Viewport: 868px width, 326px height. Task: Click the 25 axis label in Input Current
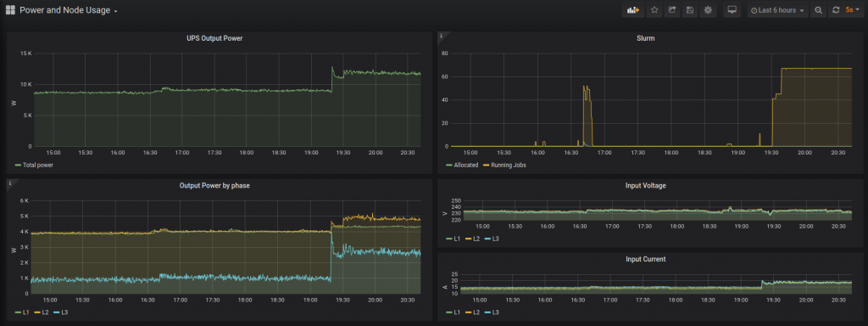[x=454, y=274]
